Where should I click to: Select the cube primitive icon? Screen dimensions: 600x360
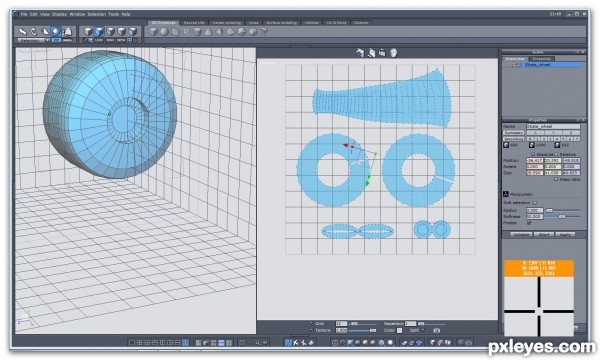point(153,32)
